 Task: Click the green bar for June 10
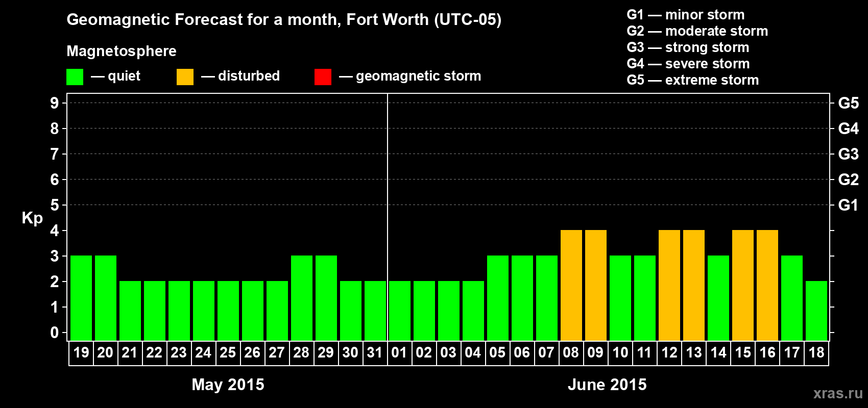pyautogui.click(x=620, y=298)
